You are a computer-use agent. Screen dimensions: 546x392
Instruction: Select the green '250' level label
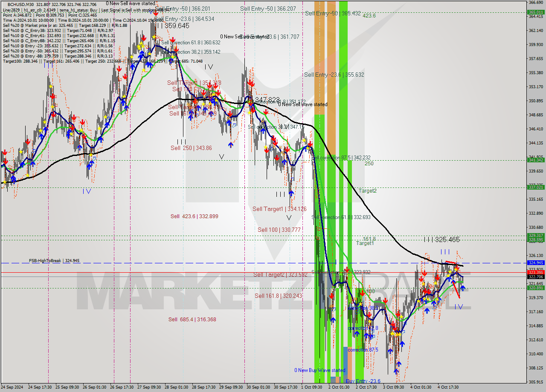click(x=369, y=164)
